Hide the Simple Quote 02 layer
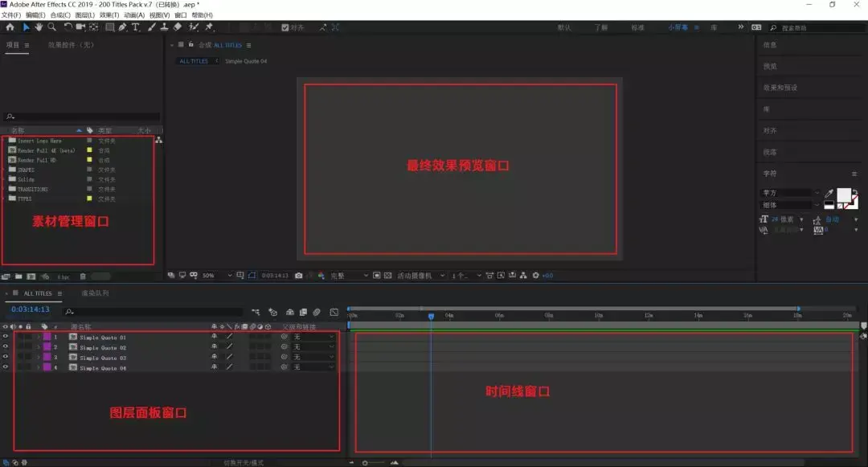868x467 pixels. click(x=6, y=347)
